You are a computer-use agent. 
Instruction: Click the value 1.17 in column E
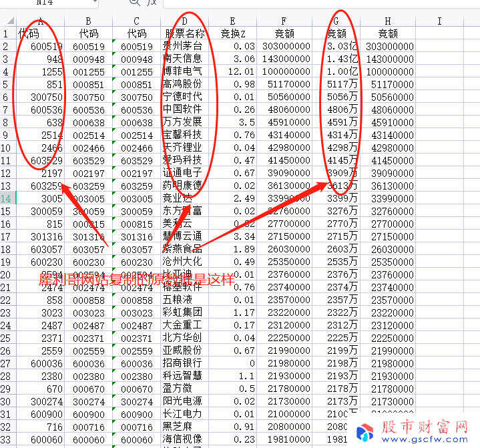click(x=232, y=312)
